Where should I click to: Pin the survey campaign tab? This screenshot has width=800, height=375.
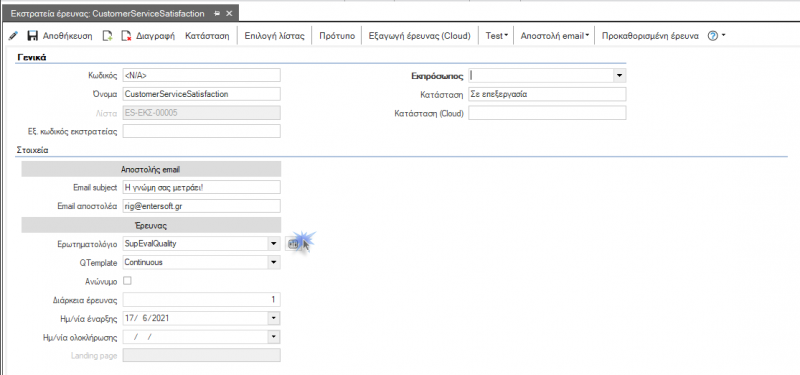(217, 14)
